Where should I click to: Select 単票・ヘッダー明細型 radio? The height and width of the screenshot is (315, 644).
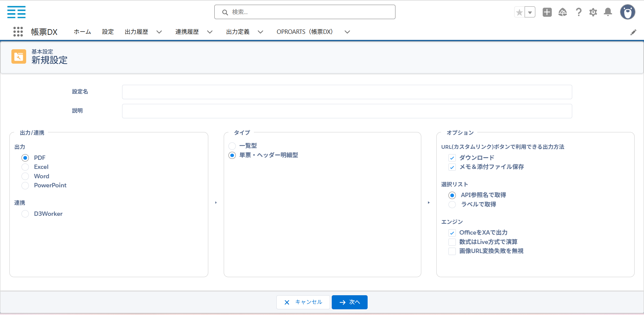232,155
